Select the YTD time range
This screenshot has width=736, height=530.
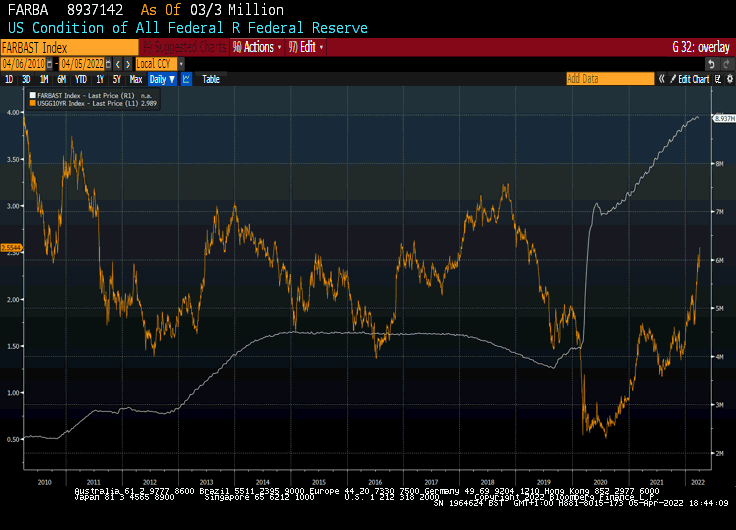tap(81, 79)
